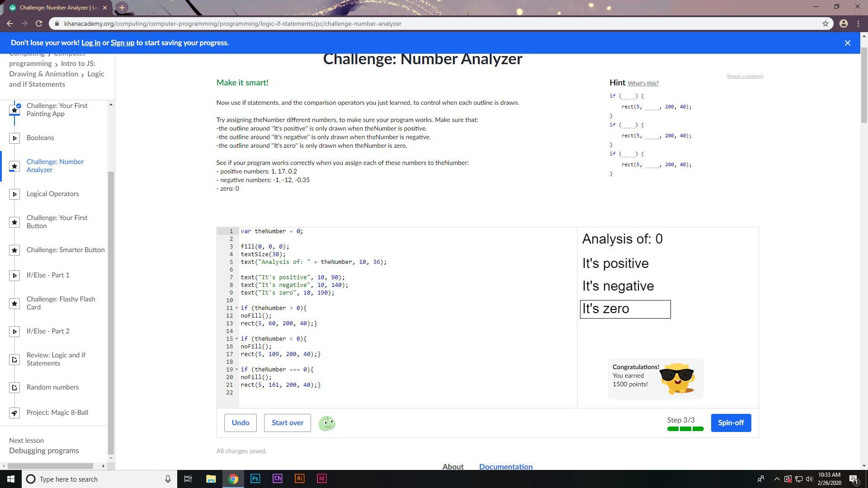This screenshot has height=488, width=868.
Task: Click the Step 3/3 progress bar
Action: click(685, 429)
